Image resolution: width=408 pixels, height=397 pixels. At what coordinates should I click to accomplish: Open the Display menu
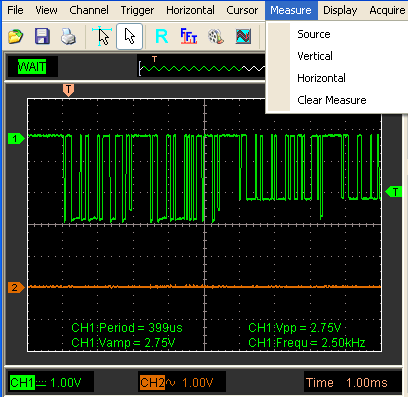click(x=340, y=10)
